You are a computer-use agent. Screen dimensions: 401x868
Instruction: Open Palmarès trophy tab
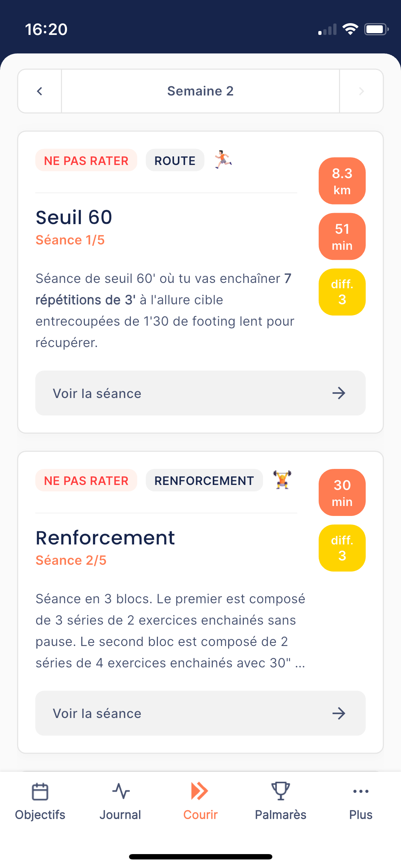coord(281,800)
